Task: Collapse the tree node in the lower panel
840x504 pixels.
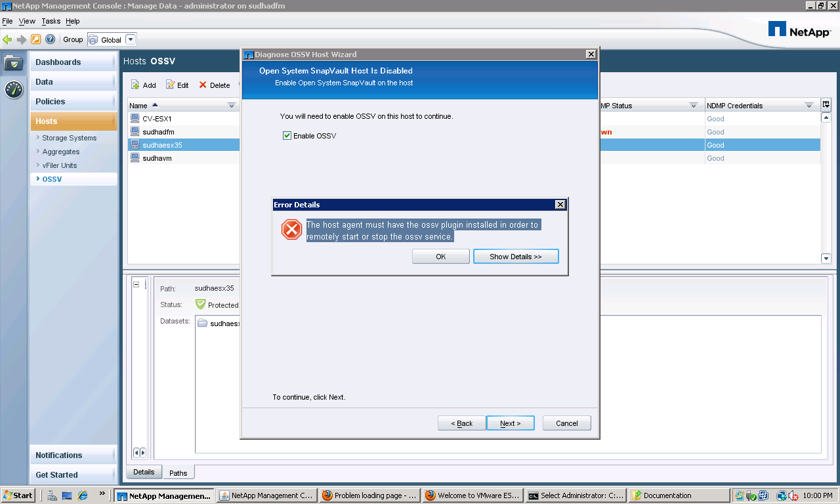Action: click(x=136, y=285)
